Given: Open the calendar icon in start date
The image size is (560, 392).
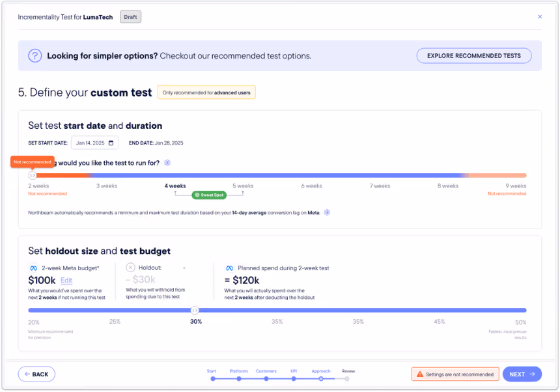Looking at the screenshot, I should pyautogui.click(x=111, y=143).
